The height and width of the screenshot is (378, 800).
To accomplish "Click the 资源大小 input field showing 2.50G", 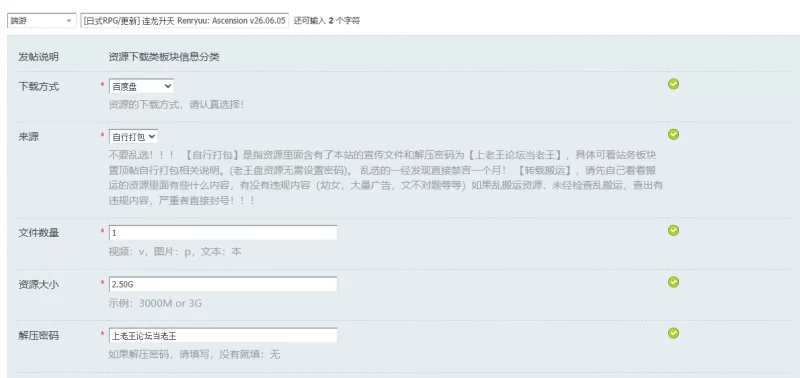I will (x=223, y=284).
